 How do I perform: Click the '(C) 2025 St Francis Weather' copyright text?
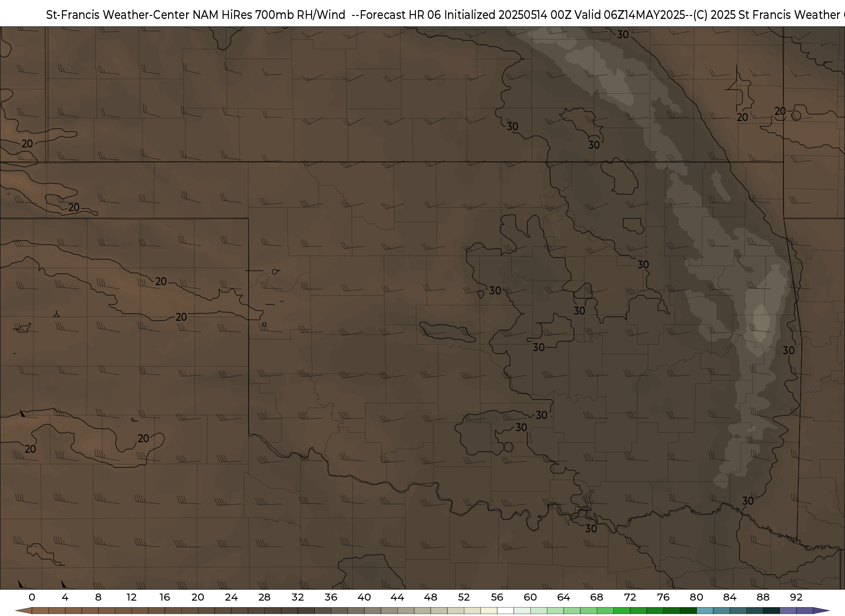766,15
